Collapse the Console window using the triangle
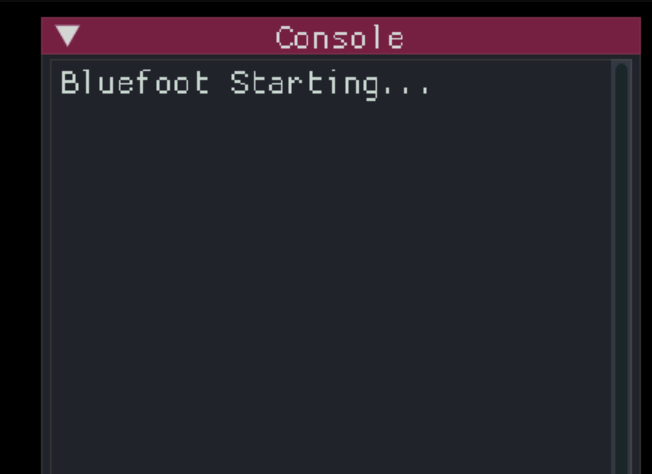 click(67, 37)
